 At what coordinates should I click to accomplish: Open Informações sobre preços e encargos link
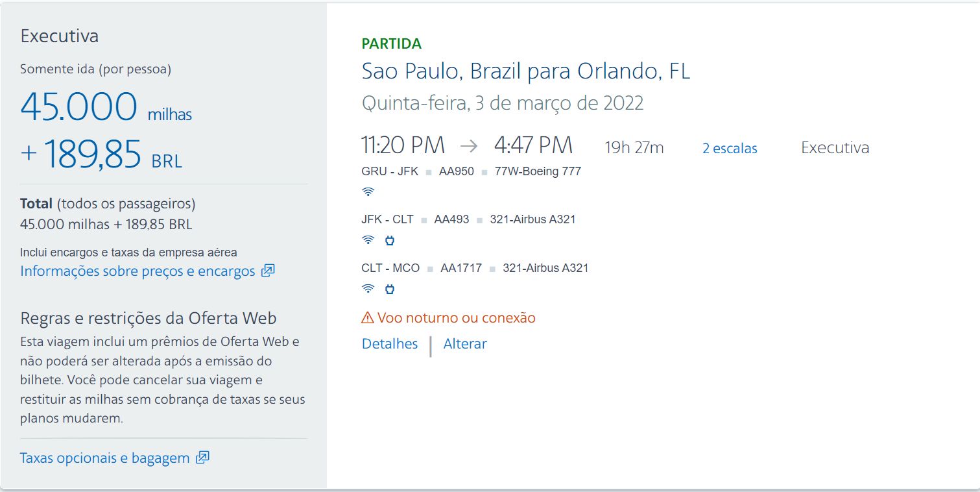(137, 271)
